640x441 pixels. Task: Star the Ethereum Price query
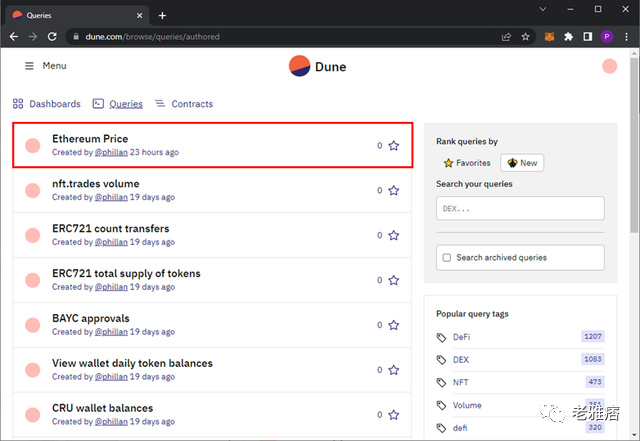[x=393, y=145]
